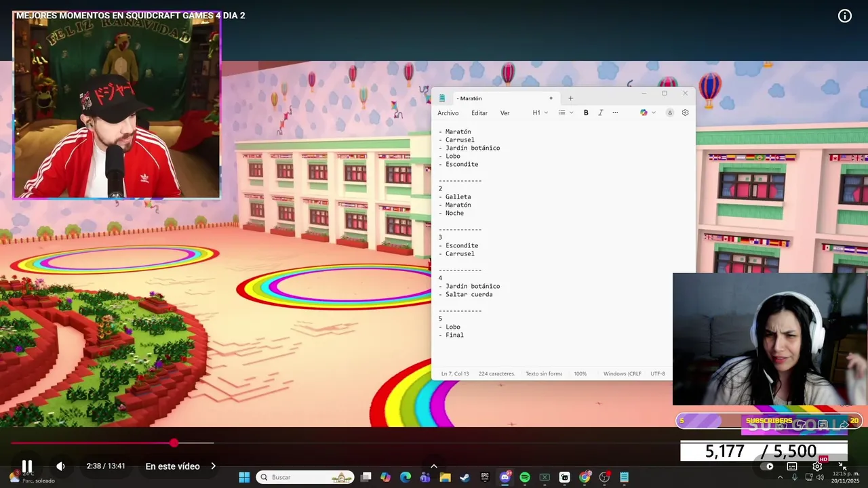Expand the list style dropdown arrow
This screenshot has height=488, width=868.
tap(571, 113)
